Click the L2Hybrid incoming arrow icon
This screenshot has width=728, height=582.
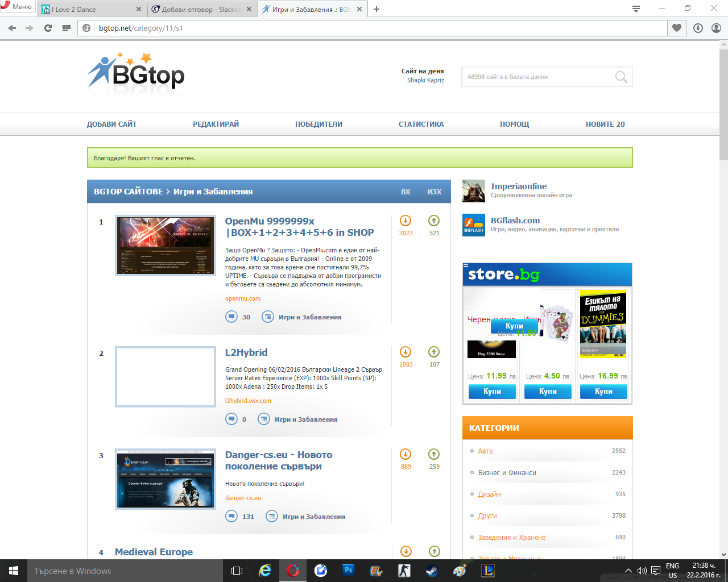406,352
